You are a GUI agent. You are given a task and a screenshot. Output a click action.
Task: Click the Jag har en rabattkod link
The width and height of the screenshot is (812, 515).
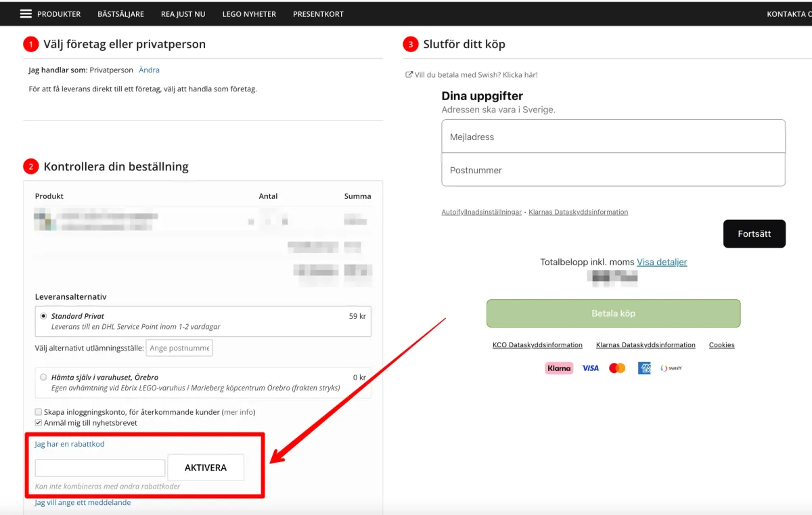click(x=70, y=444)
